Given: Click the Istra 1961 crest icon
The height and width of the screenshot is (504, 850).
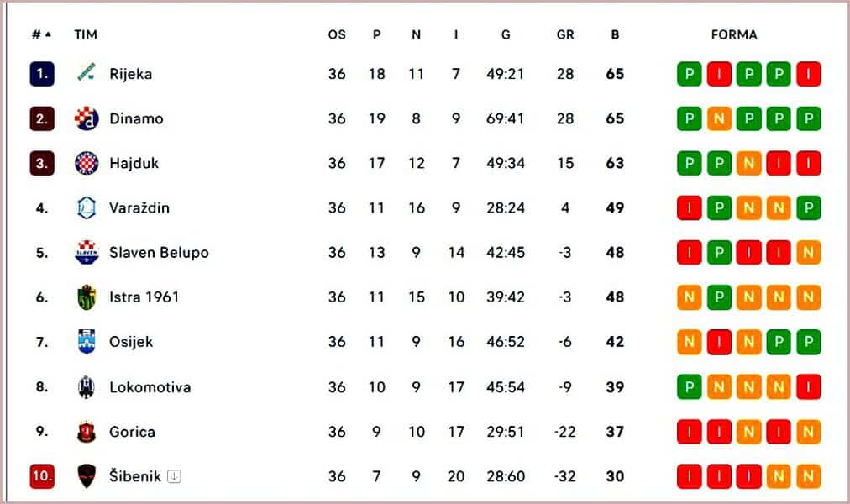Looking at the screenshot, I should pos(87,297).
